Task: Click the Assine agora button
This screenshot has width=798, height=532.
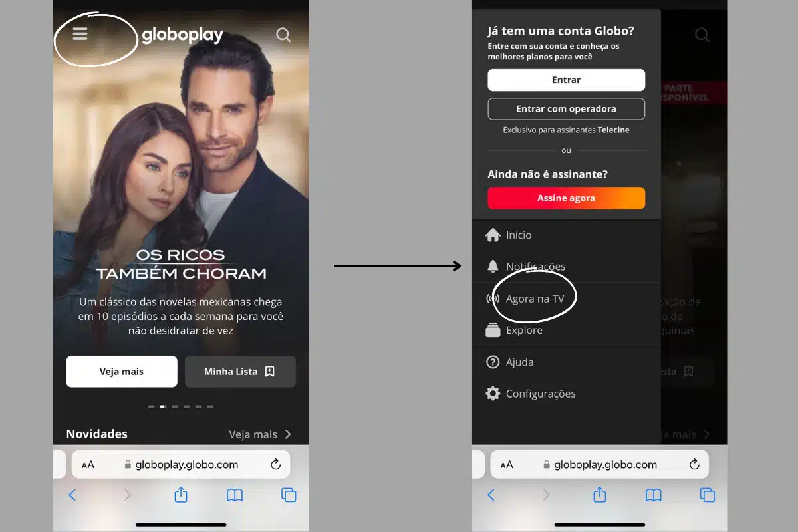Action: tap(567, 198)
